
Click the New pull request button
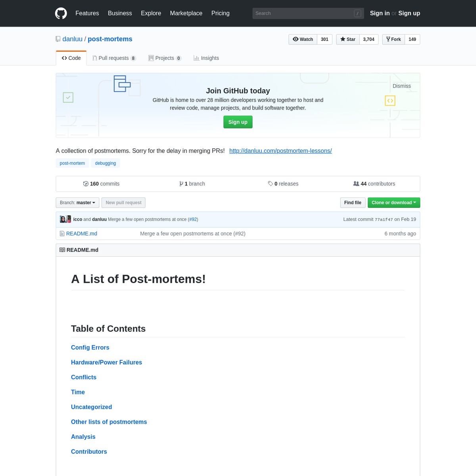[x=123, y=203]
